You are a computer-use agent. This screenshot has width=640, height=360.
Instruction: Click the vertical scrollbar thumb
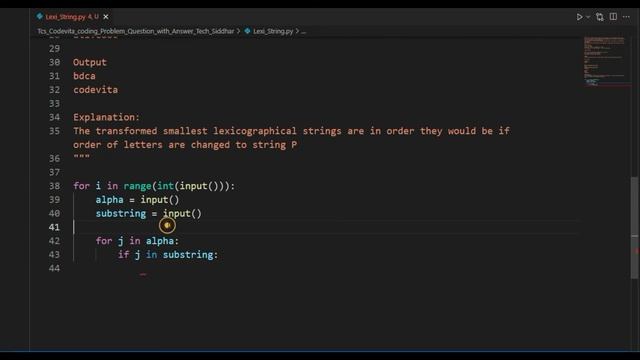pyautogui.click(x=635, y=228)
